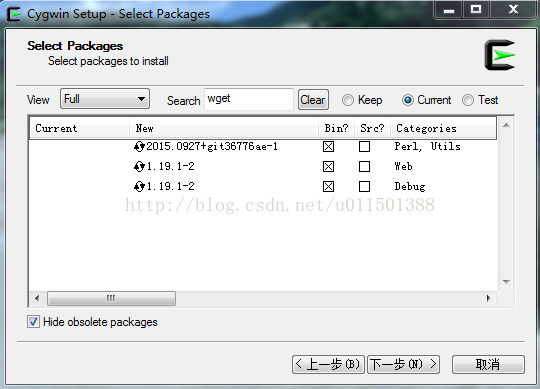Enable Src checkbox for Perl, Utils row
The height and width of the screenshot is (389, 540).
(x=364, y=147)
